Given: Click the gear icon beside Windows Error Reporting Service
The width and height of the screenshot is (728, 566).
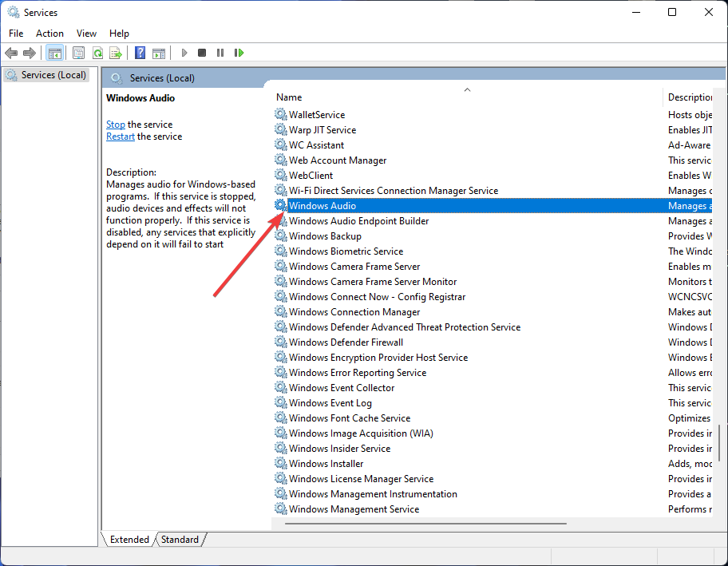Looking at the screenshot, I should pos(280,372).
